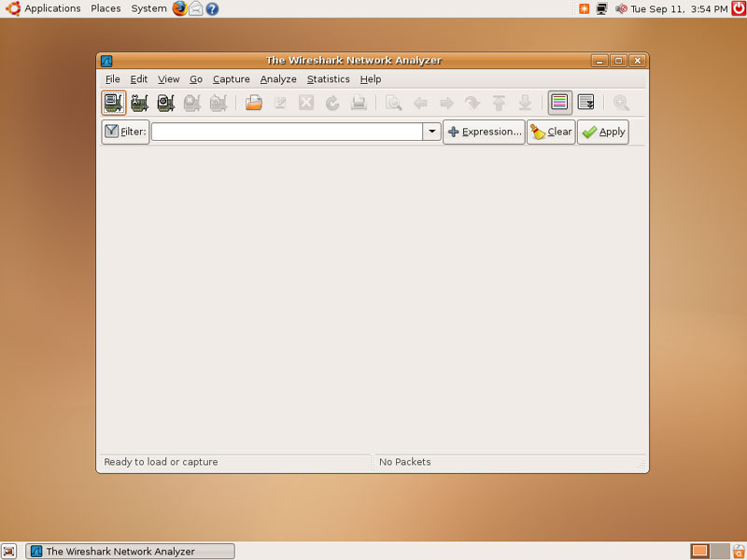The width and height of the screenshot is (747, 560).
Task: Expand the filter history dropdown arrow
Action: (x=431, y=132)
